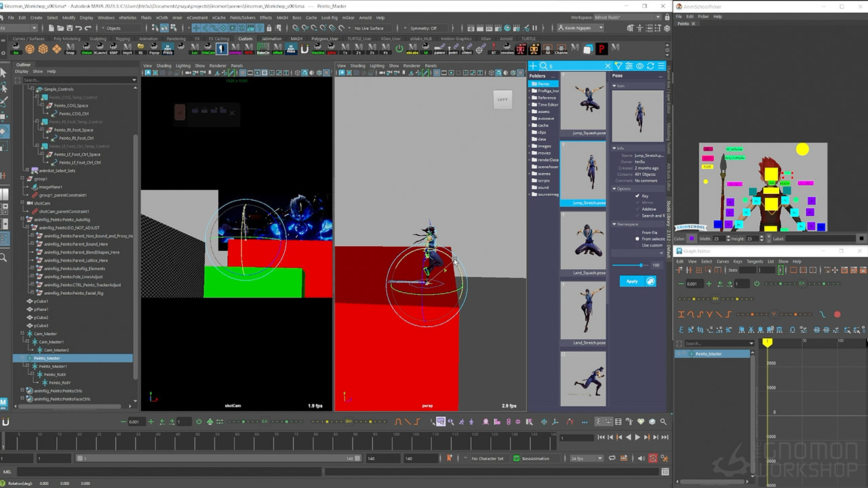The height and width of the screenshot is (488, 868).
Task: Click the Onion shelf button
Action: click(x=86, y=49)
